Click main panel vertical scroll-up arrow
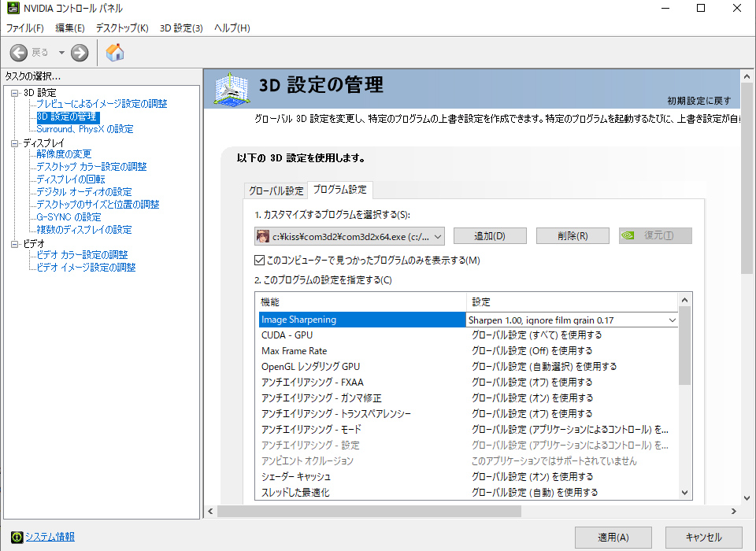The width and height of the screenshot is (756, 551). pos(747,76)
